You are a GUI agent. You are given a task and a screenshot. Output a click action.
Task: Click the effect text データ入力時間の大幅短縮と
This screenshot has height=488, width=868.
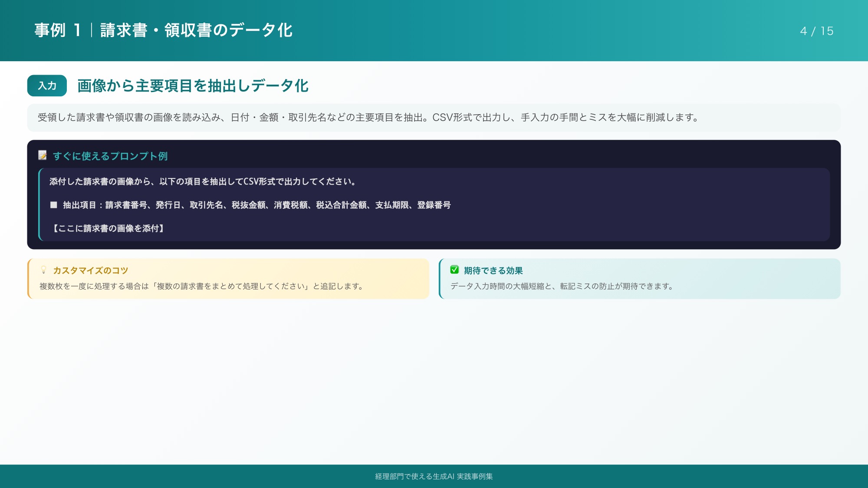[562, 287]
